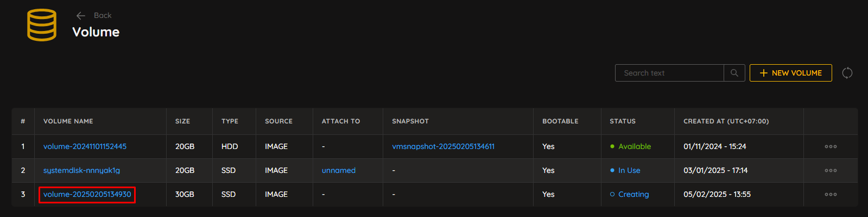Click the search magnifier icon
Image resolution: width=868 pixels, height=217 pixels.
pyautogui.click(x=734, y=73)
